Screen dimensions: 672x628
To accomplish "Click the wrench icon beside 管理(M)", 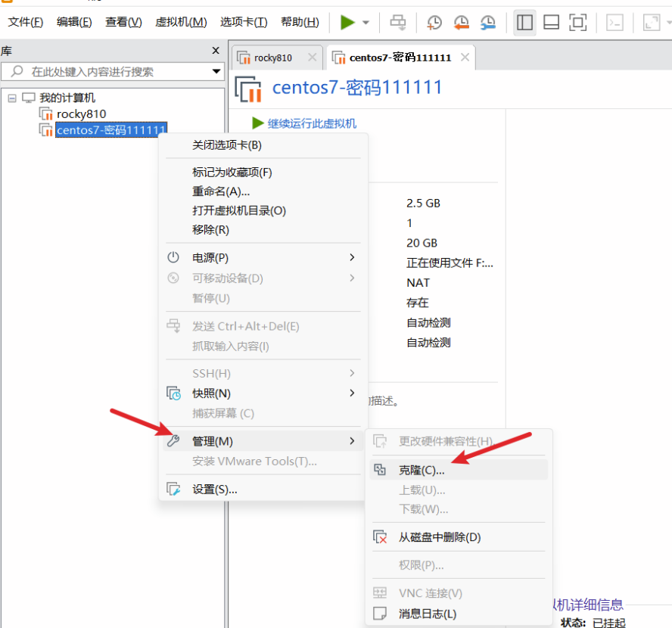I will tap(173, 441).
